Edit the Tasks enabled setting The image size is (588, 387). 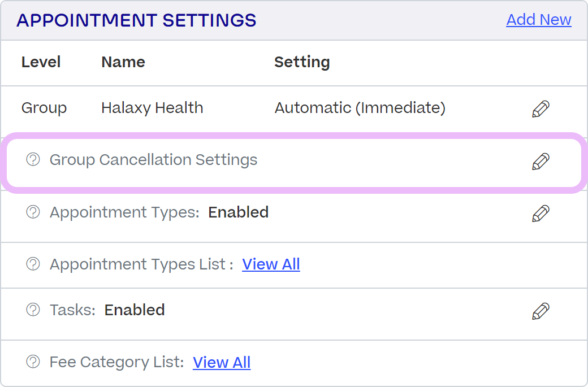coord(541,311)
